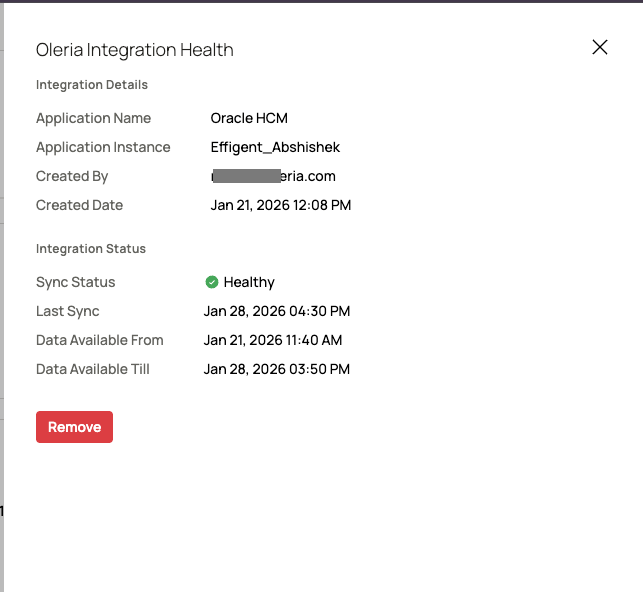This screenshot has height=592, width=643.
Task: Click the Created By email value
Action: coord(273,176)
